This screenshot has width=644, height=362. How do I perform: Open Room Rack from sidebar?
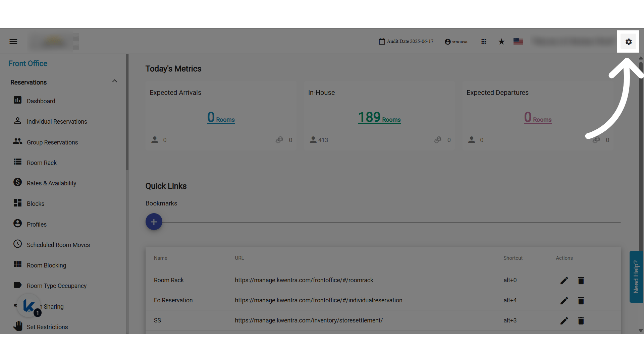(x=42, y=163)
